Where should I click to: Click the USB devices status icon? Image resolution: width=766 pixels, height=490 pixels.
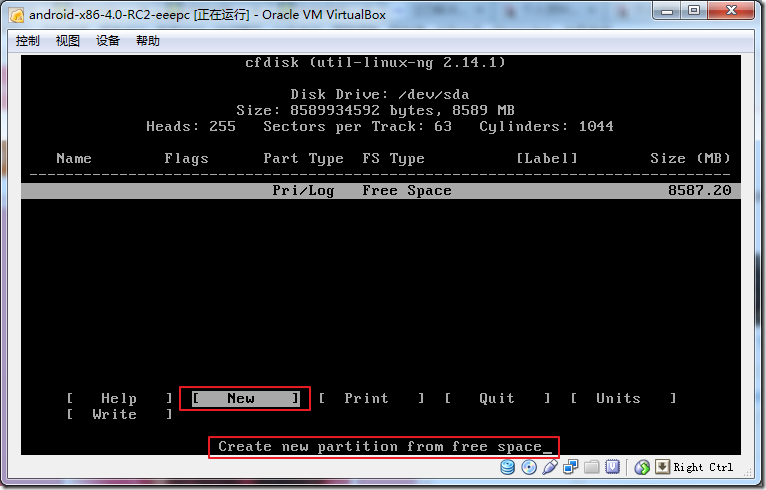point(550,467)
